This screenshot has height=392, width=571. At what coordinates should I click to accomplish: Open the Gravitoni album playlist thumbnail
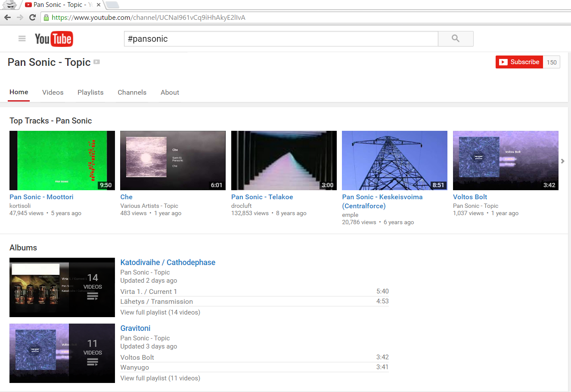click(62, 353)
